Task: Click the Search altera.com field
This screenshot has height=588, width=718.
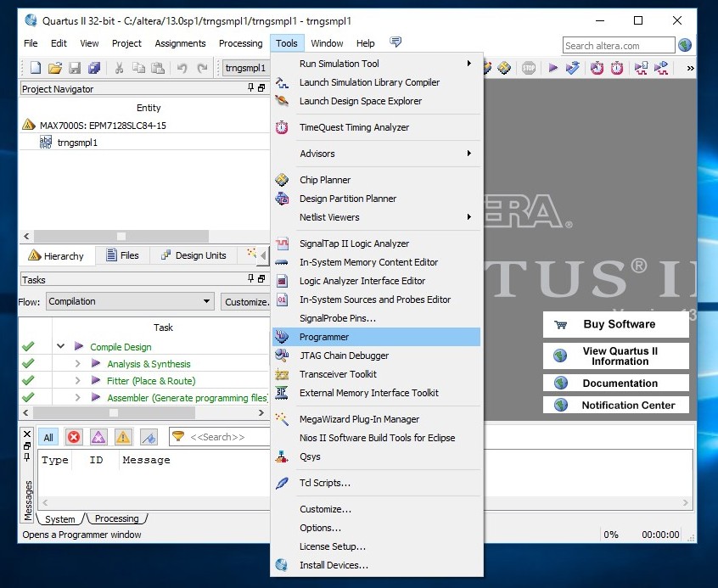Action: (619, 45)
